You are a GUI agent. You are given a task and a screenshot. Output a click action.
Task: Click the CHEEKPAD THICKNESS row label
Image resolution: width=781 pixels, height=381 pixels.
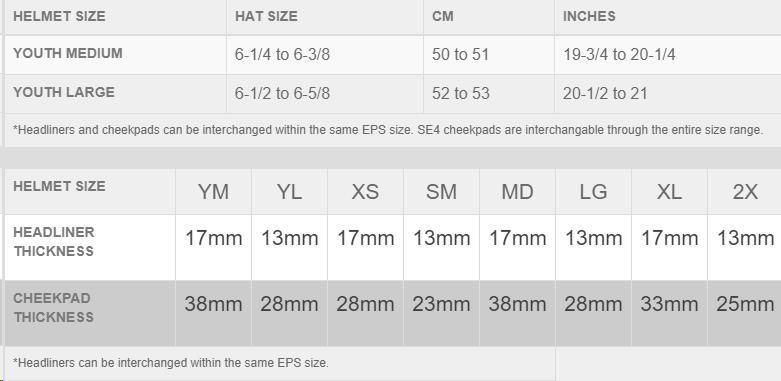click(x=53, y=308)
